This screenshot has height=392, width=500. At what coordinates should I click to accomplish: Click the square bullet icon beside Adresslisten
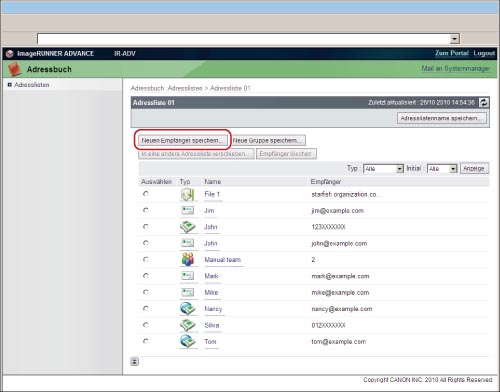10,85
